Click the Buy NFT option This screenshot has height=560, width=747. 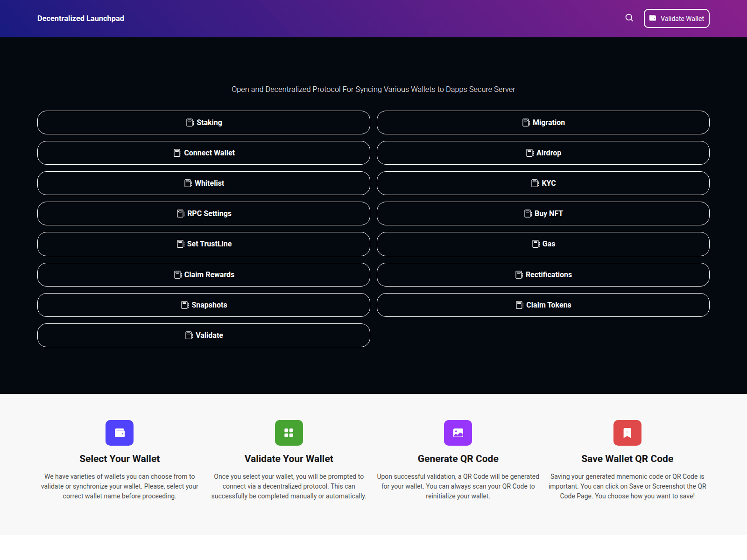543,213
